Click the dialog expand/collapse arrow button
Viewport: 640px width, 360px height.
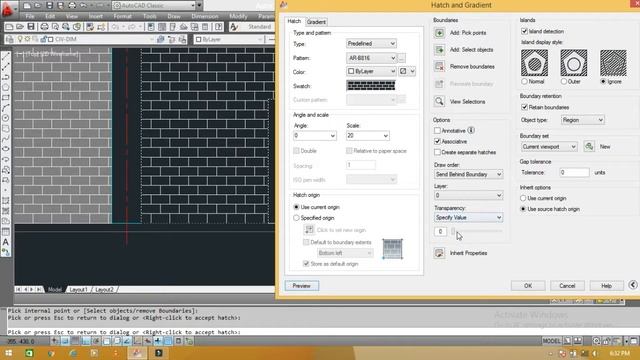tap(633, 285)
